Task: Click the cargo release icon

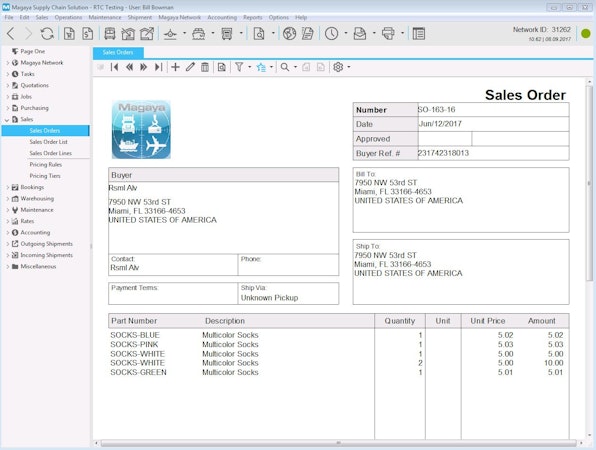Action: point(147,34)
